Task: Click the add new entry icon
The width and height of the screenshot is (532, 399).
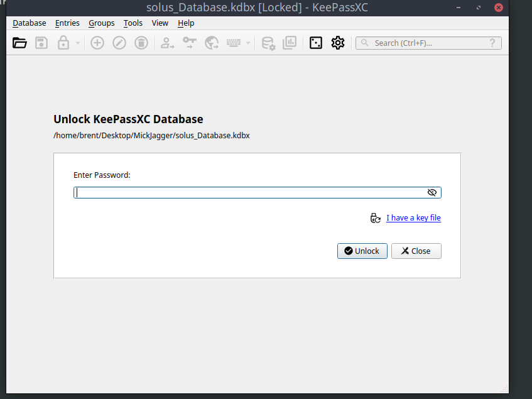Action: pyautogui.click(x=97, y=43)
